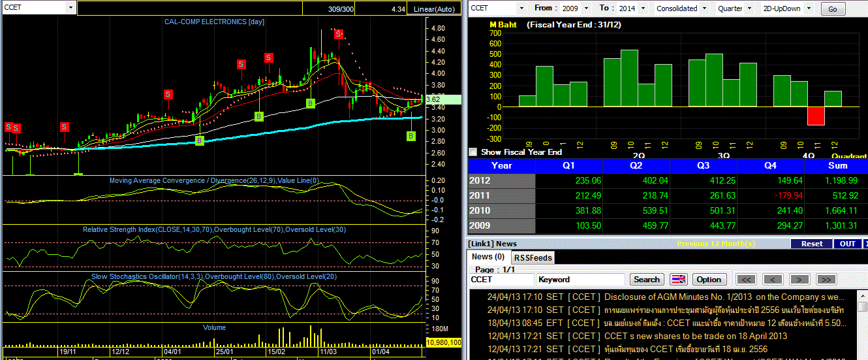Open news 'Disclosure of AGM Minutes No. 1/2013'

point(664,297)
